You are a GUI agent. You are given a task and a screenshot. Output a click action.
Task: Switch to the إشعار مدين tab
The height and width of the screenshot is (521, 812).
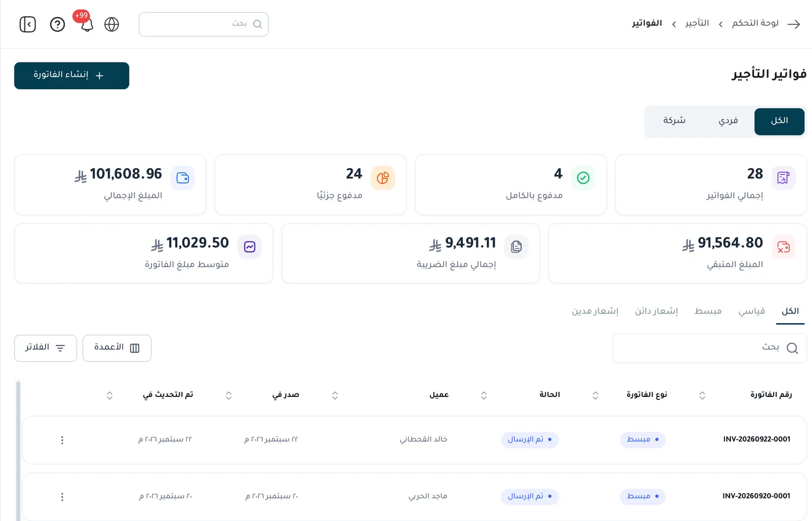(x=595, y=311)
